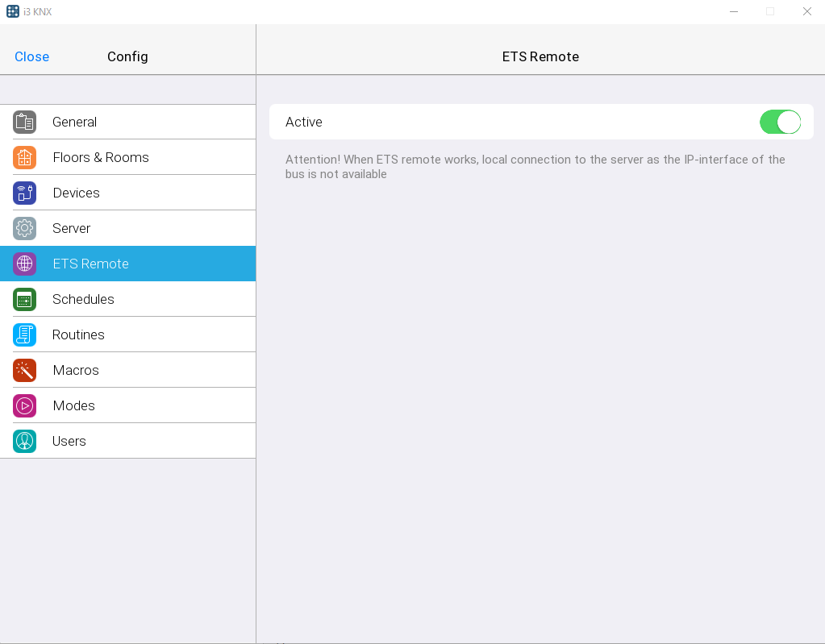Screen dimensions: 825x644
Task: Click the General clipboard icon
Action: [24, 122]
